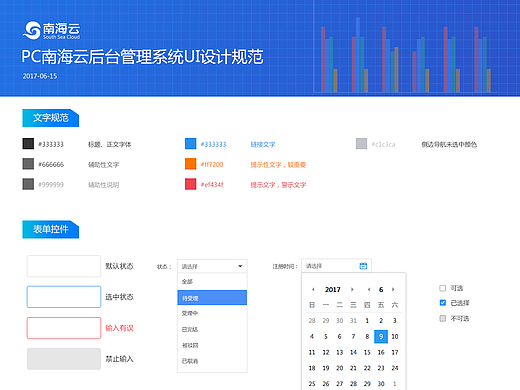520x390 pixels.
Task: Pick the selected date 9 in calendar
Action: pyautogui.click(x=381, y=336)
